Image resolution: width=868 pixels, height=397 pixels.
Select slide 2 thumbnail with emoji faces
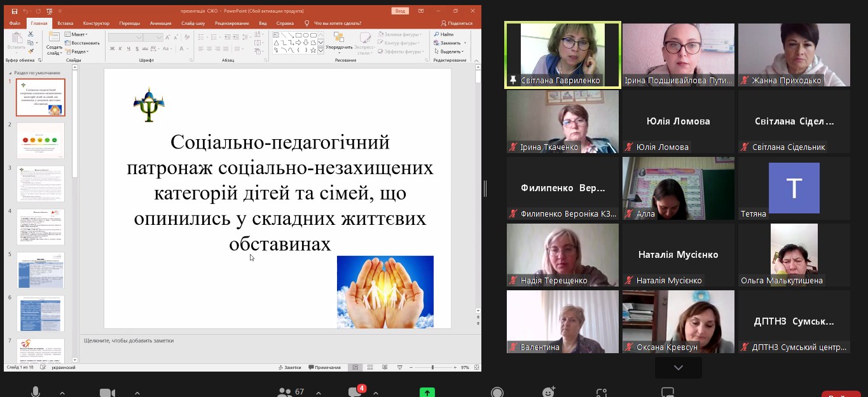click(40, 140)
